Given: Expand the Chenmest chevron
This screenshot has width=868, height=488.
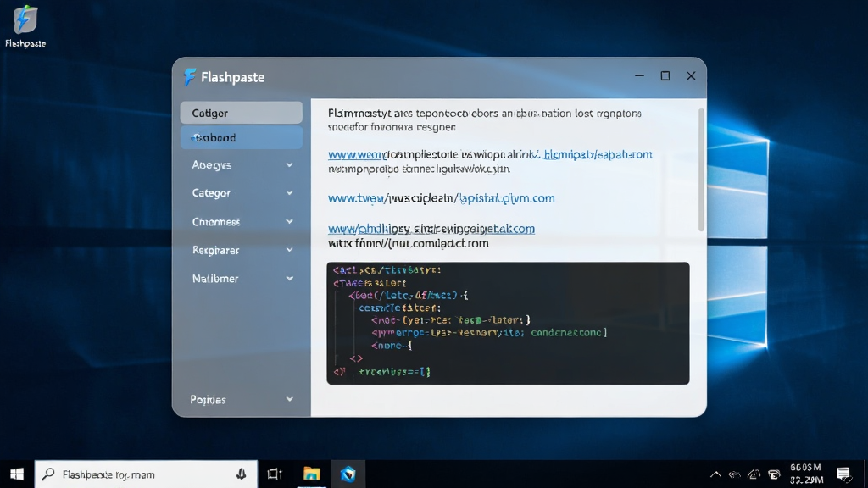Looking at the screenshot, I should (290, 222).
